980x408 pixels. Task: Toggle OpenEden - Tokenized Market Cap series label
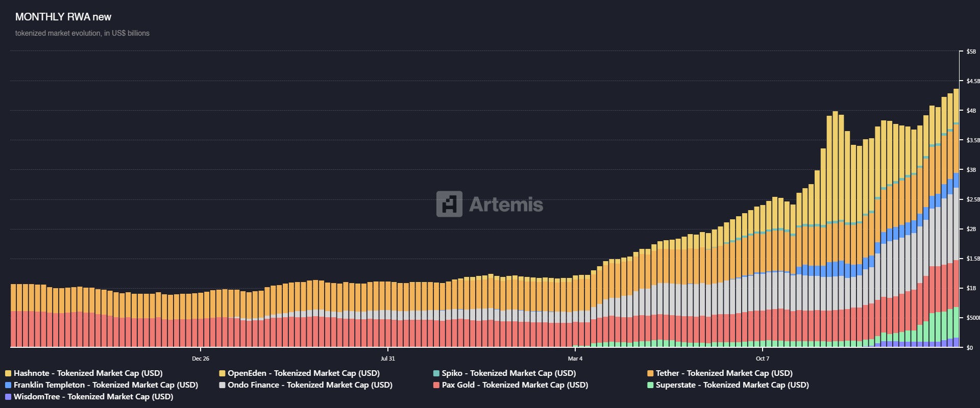click(304, 373)
